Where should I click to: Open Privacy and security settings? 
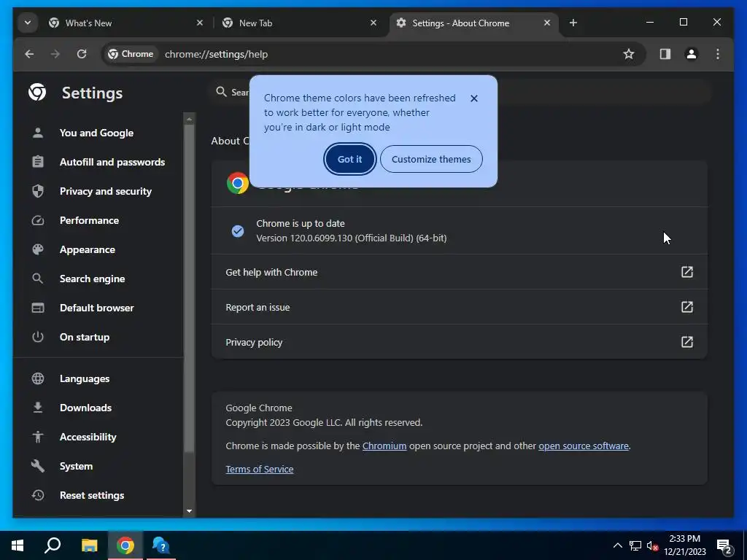(x=98, y=191)
